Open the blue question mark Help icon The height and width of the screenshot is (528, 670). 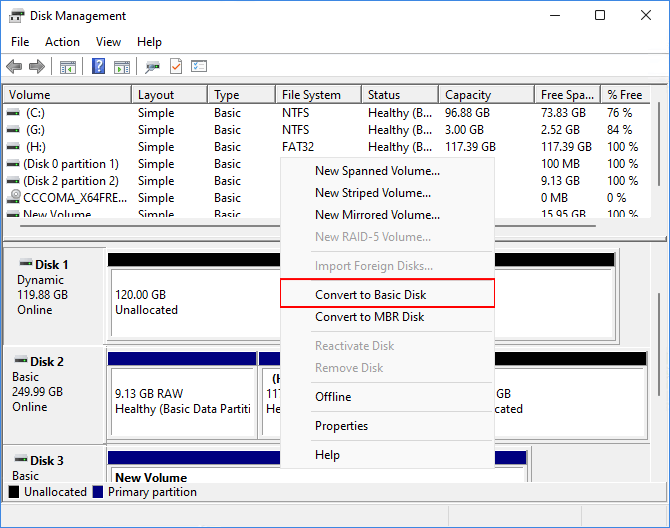[x=99, y=67]
